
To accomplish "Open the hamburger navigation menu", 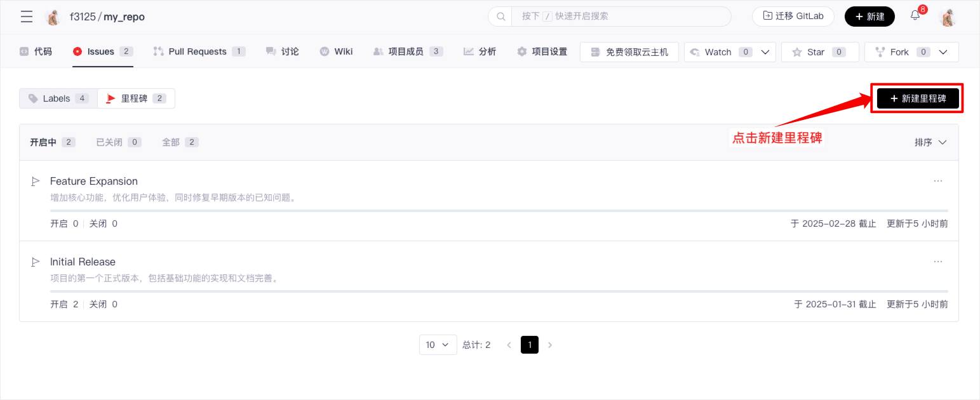I will (27, 17).
